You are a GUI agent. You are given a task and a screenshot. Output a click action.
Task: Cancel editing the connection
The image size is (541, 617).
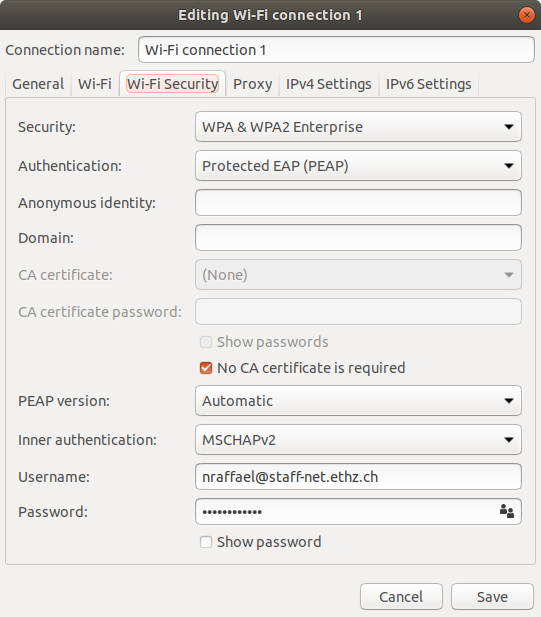coord(401,597)
